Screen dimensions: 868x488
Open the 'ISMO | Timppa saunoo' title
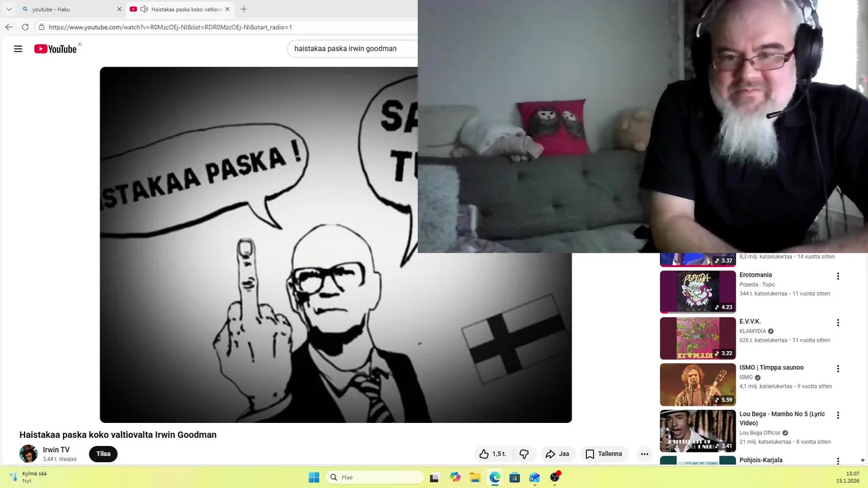[x=771, y=367]
